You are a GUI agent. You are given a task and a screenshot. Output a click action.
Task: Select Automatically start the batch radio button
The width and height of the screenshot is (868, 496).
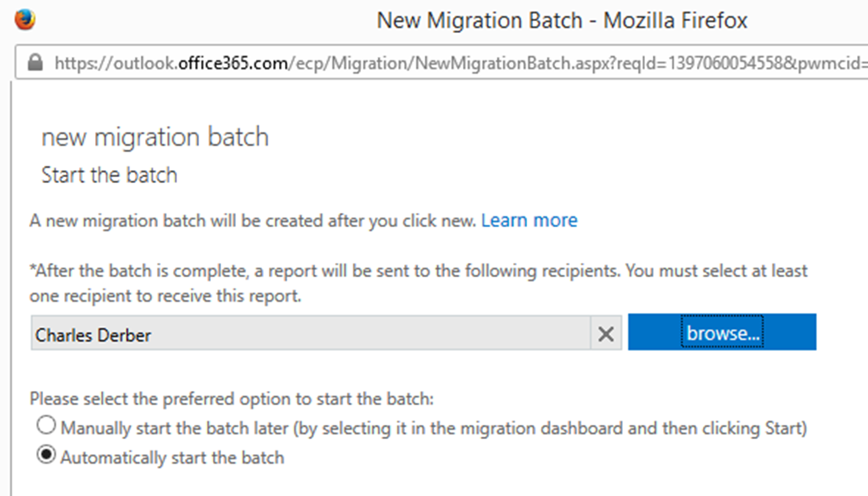pos(47,455)
